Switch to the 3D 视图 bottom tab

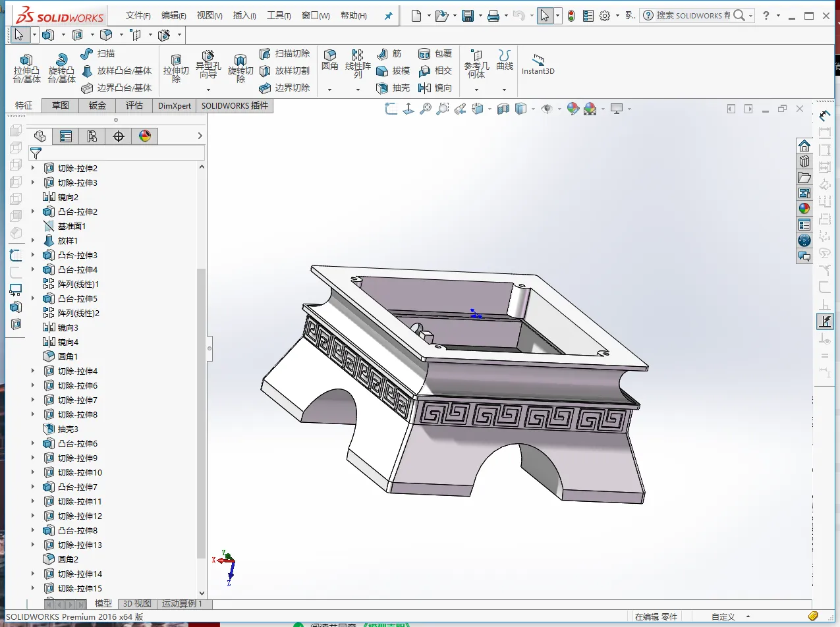137,604
